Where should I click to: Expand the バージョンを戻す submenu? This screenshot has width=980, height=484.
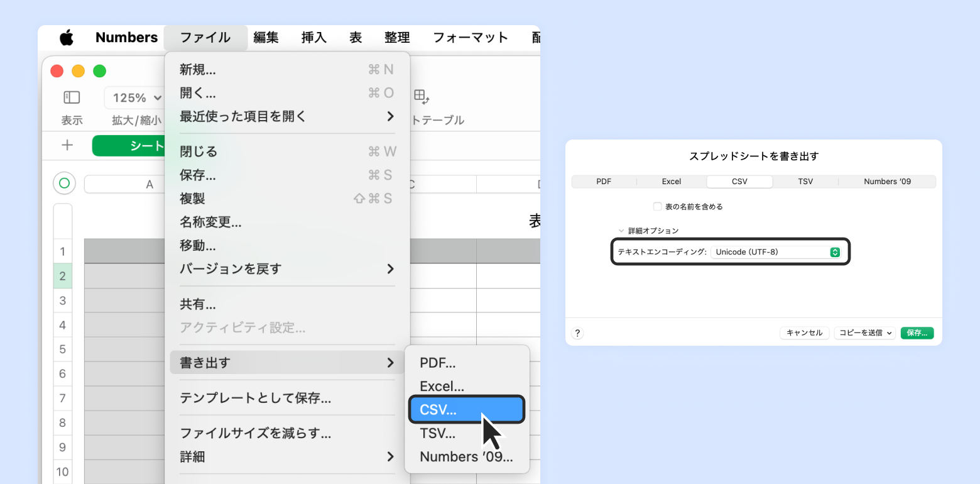[287, 269]
